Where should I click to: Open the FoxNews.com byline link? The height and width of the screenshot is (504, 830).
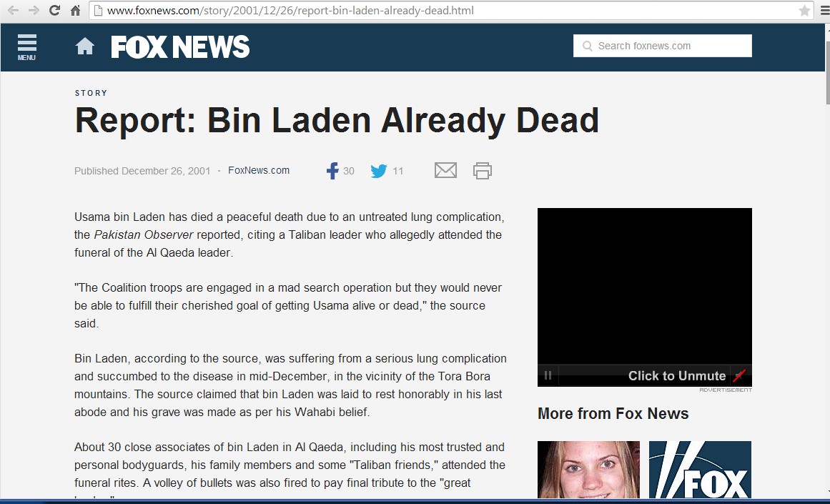259,170
